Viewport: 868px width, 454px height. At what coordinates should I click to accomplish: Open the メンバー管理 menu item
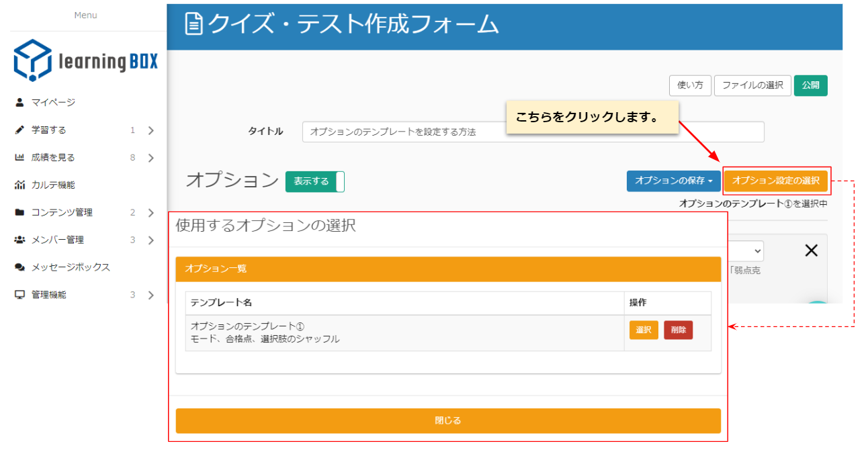point(58,240)
